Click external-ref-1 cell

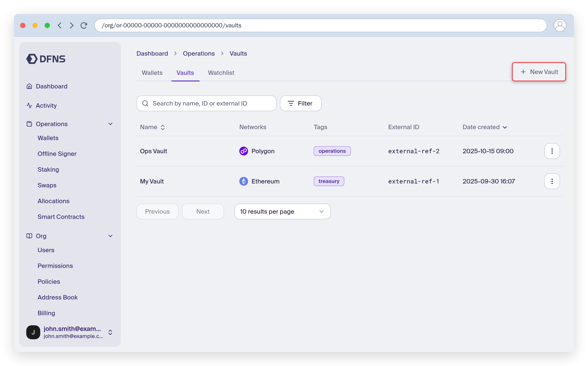pyautogui.click(x=414, y=181)
